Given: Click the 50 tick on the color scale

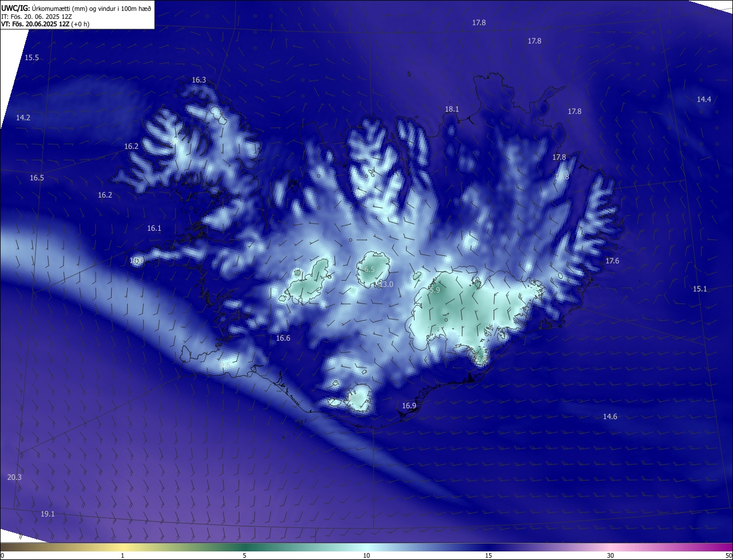Looking at the screenshot, I should [728, 555].
